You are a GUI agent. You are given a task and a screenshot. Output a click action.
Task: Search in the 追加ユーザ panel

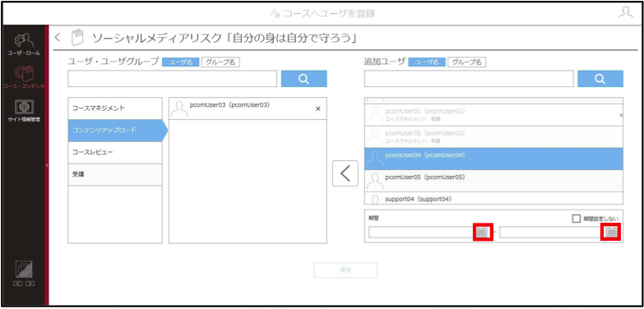[600, 79]
